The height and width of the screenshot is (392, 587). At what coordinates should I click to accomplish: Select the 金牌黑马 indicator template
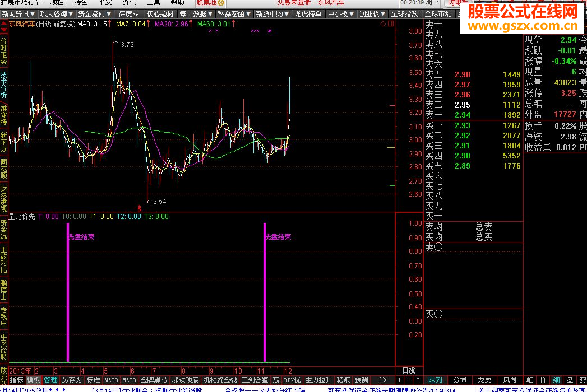154,380
